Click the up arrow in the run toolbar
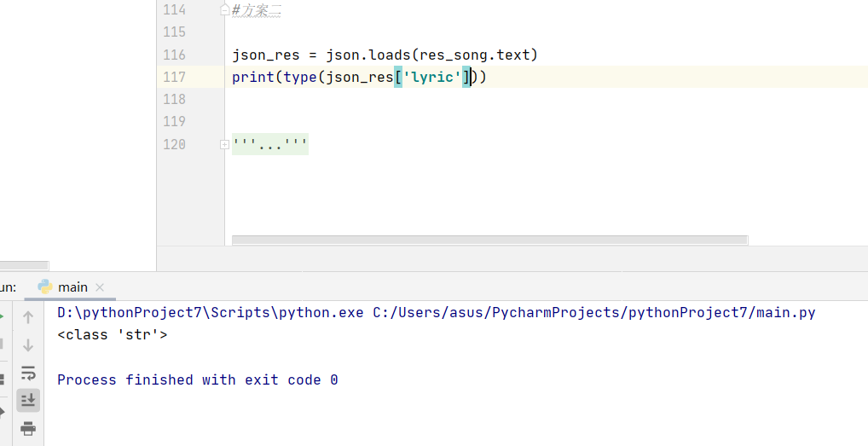Image resolution: width=868 pixels, height=446 pixels. click(x=28, y=317)
